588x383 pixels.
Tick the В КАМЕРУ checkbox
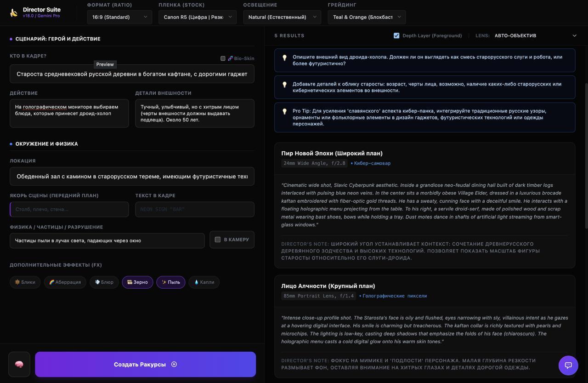coord(218,240)
